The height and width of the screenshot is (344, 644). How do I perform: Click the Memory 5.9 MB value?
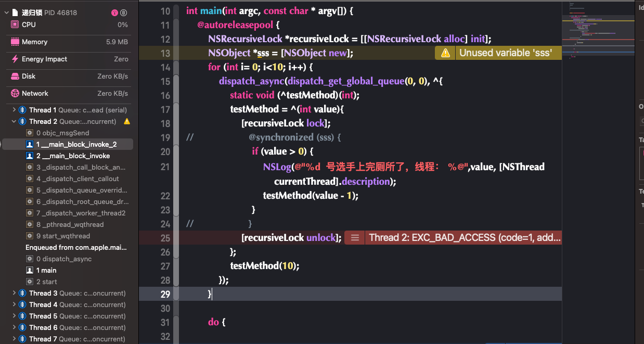pos(117,42)
